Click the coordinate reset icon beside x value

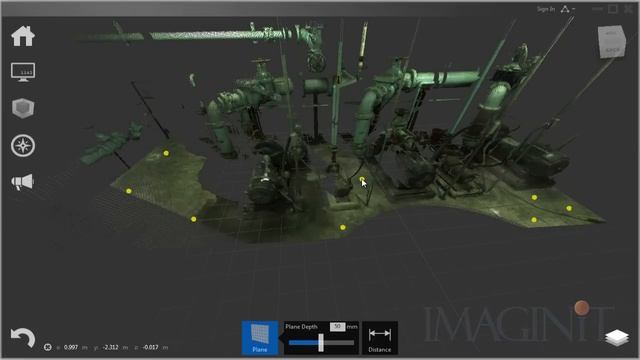(x=48, y=347)
